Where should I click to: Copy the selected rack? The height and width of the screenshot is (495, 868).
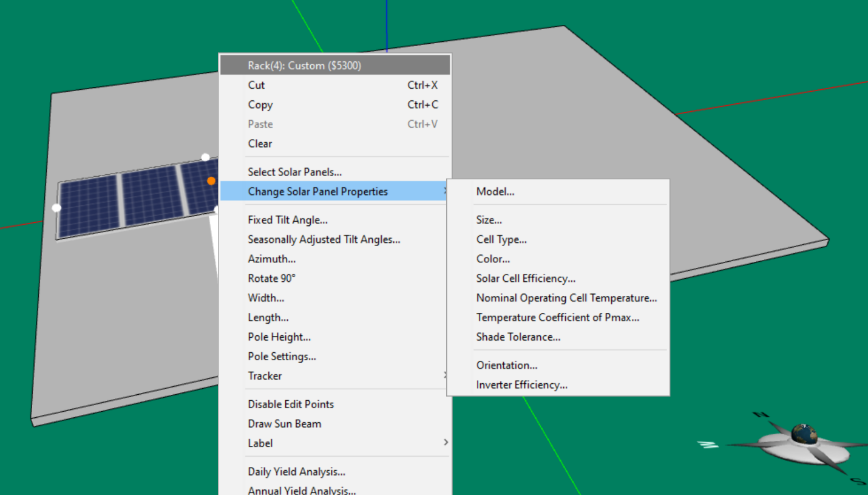pos(260,104)
